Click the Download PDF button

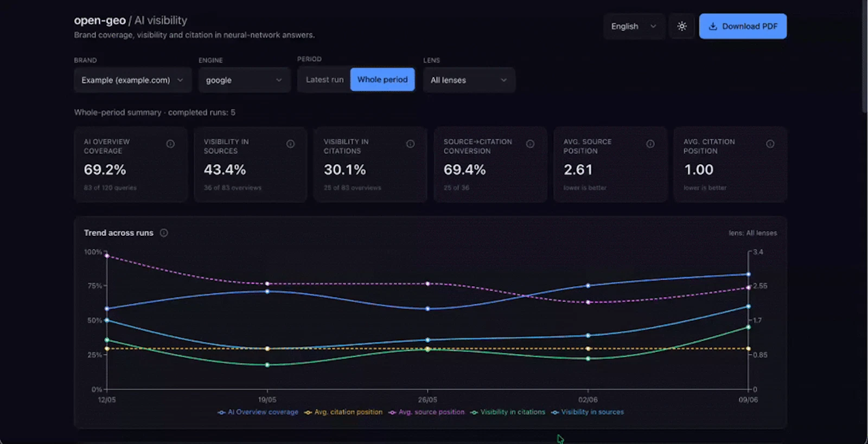743,26
